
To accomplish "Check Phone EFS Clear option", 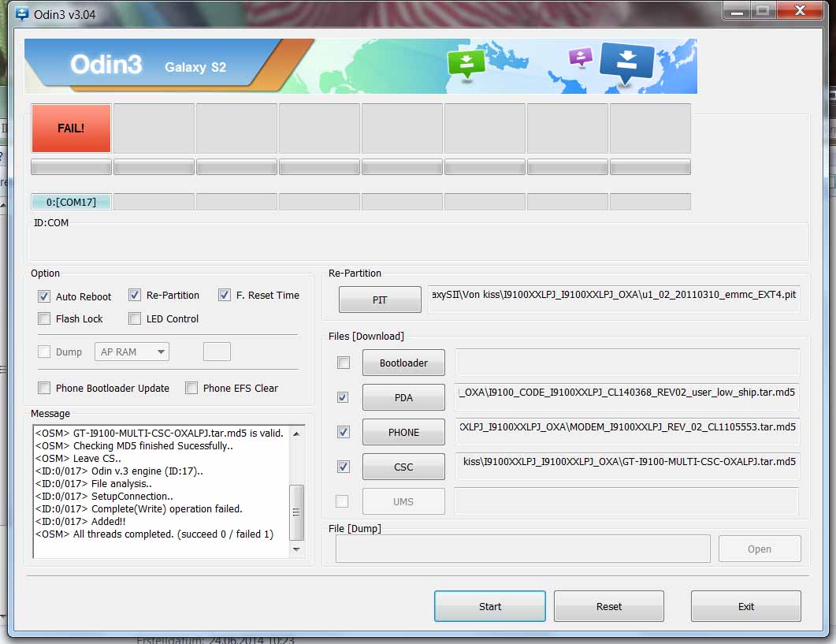I will [191, 388].
